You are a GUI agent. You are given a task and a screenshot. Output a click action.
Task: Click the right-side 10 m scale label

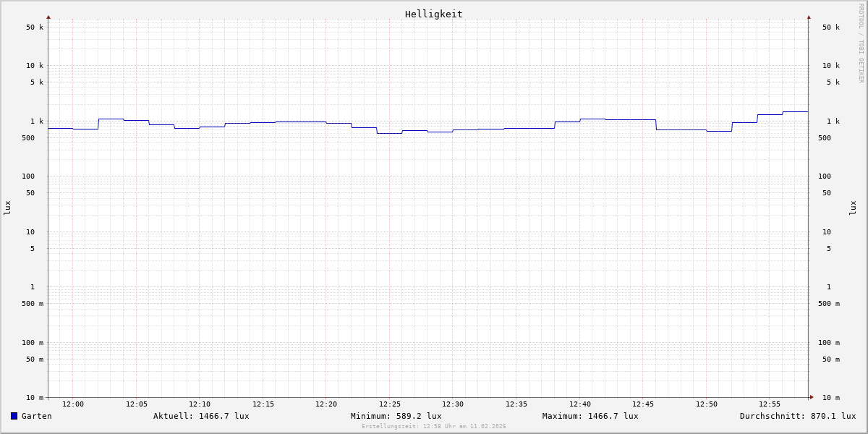click(x=830, y=398)
